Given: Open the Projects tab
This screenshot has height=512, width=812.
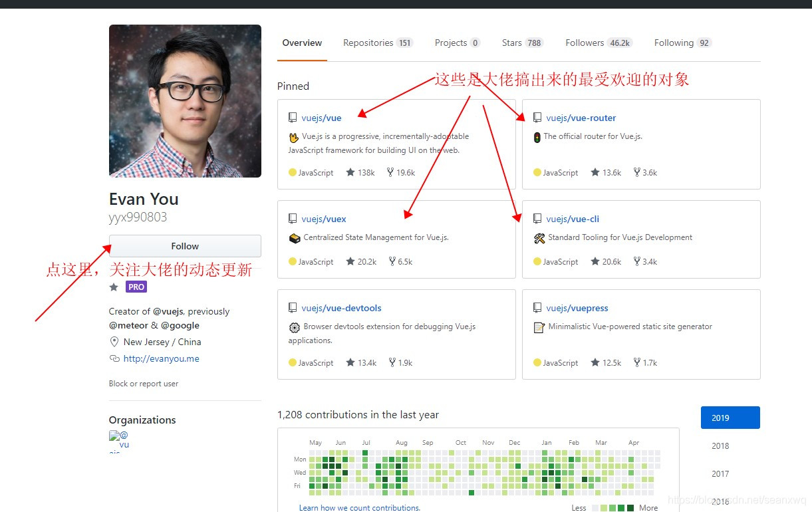Looking at the screenshot, I should coord(457,43).
